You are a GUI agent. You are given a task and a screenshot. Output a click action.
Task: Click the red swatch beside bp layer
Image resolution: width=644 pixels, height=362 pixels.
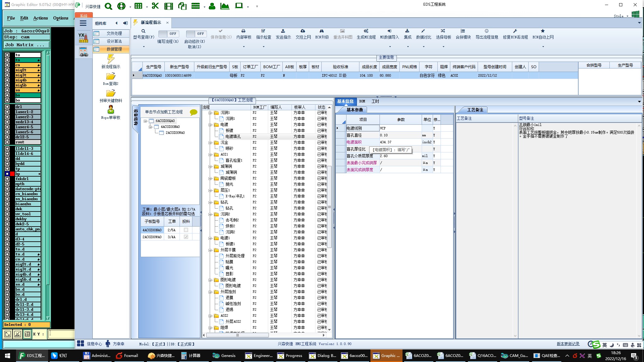click(x=12, y=174)
